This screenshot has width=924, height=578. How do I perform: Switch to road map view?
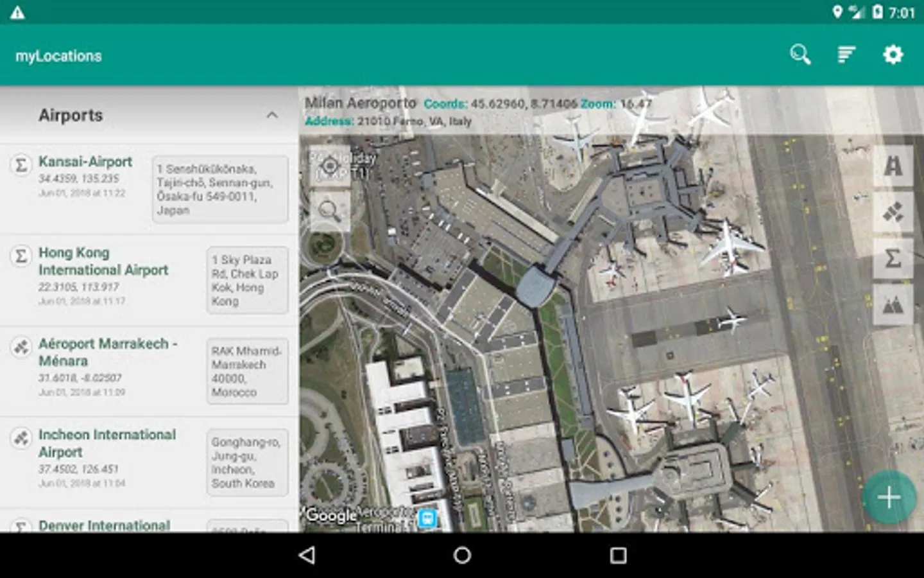[x=893, y=166]
